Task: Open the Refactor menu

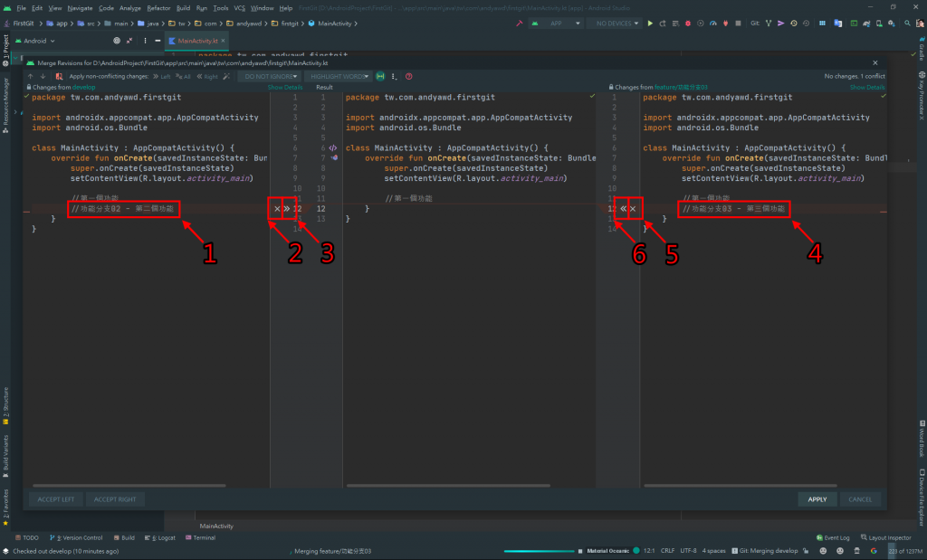Action: coord(158,8)
